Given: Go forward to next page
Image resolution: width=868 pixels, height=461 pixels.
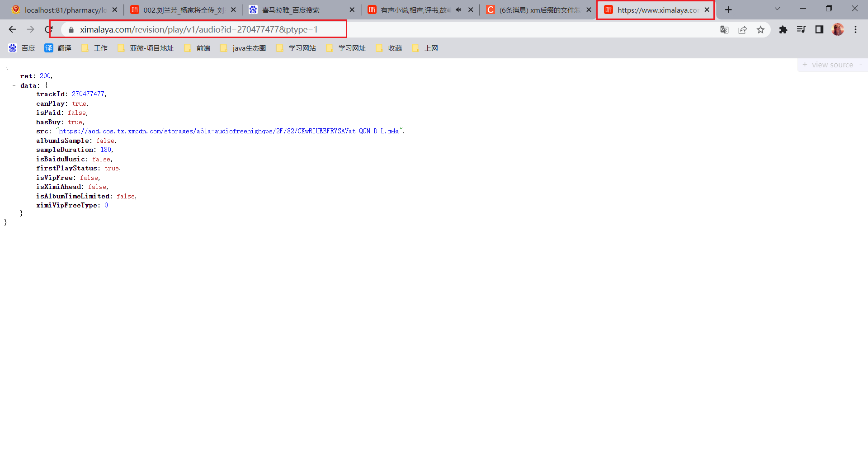Looking at the screenshot, I should pos(30,29).
